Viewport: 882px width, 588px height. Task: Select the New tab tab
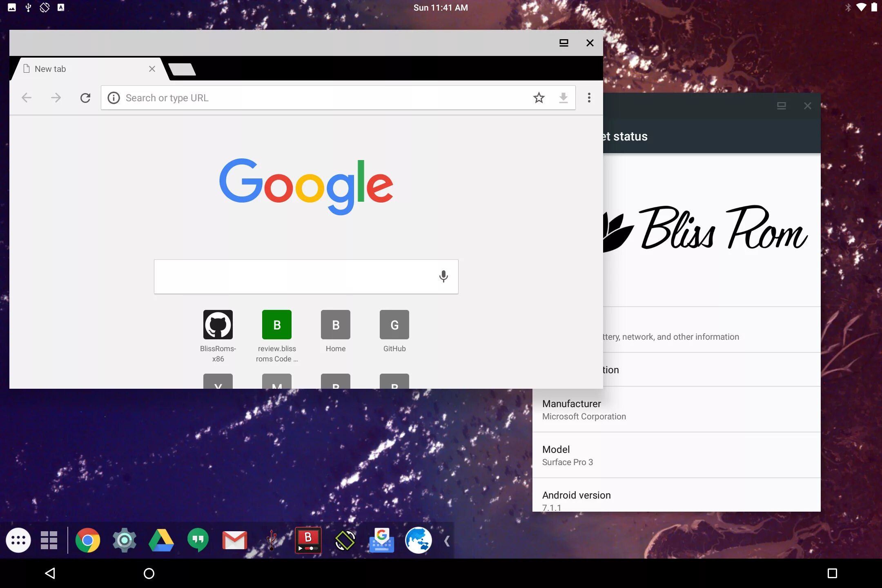pos(90,69)
